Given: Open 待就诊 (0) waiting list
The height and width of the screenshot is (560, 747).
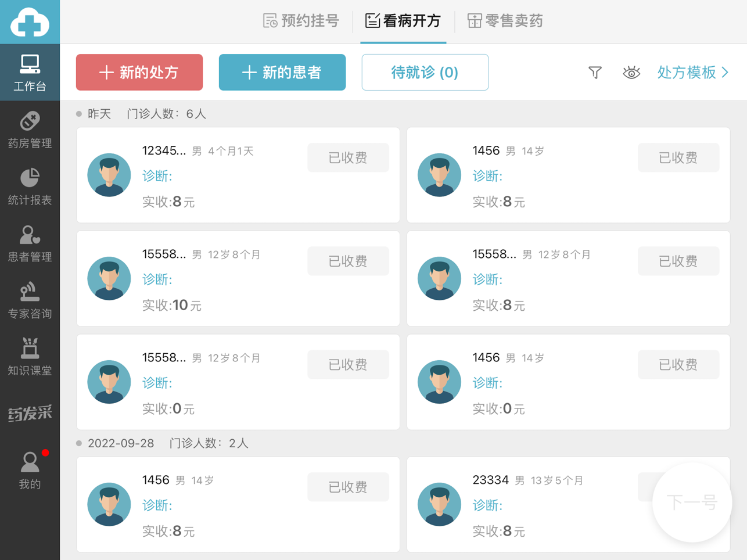Looking at the screenshot, I should [425, 73].
